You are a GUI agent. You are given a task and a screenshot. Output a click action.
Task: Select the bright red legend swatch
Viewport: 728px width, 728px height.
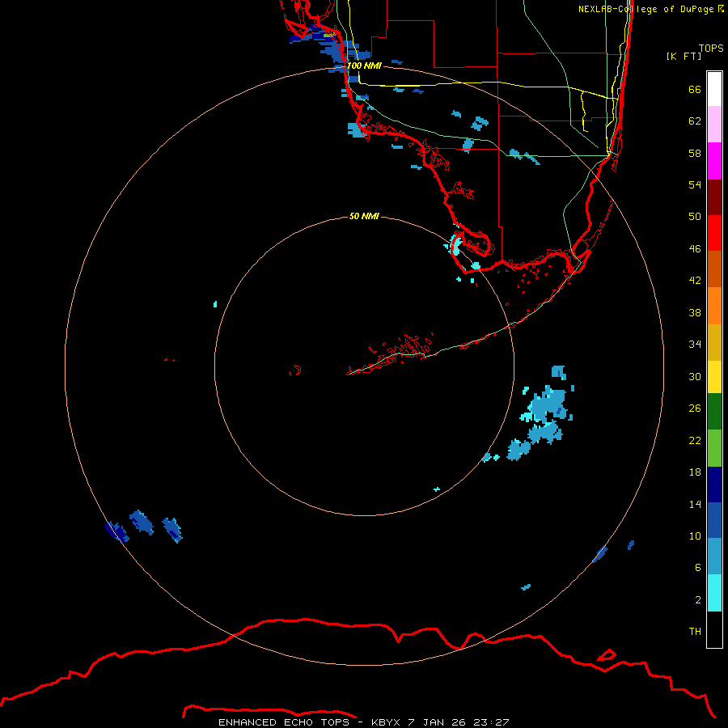714,233
